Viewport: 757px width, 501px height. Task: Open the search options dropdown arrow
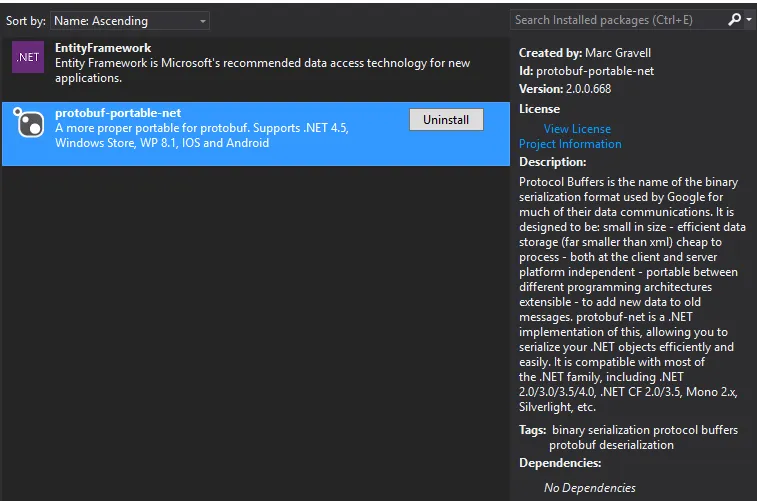(749, 20)
